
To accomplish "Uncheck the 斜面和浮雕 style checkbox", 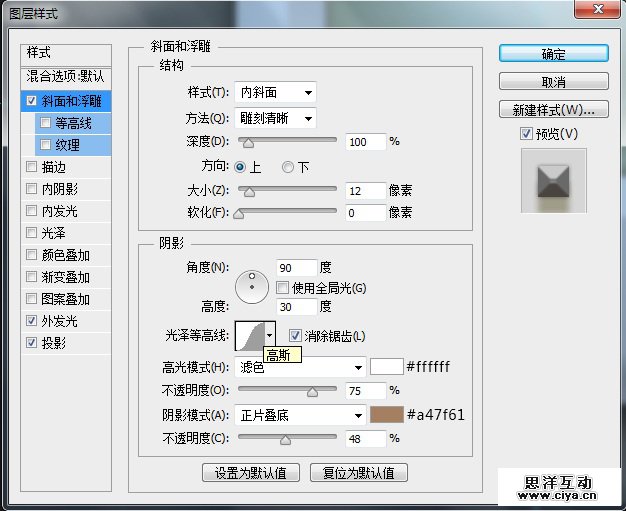I will 32,101.
